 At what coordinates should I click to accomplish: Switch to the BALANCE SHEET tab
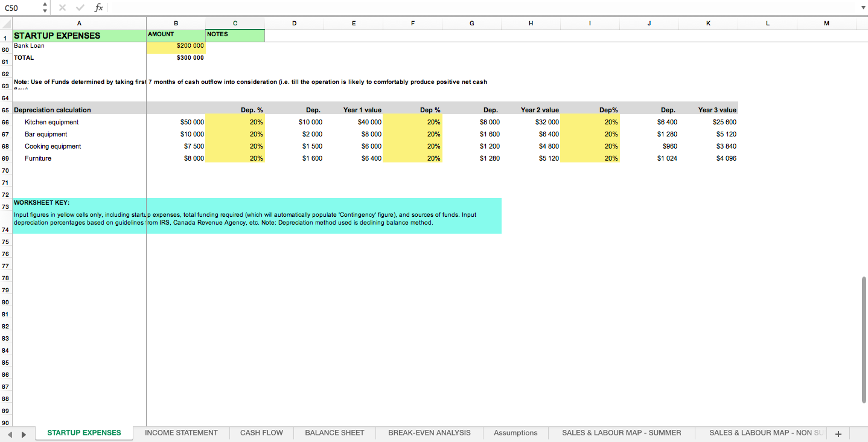tap(334, 433)
